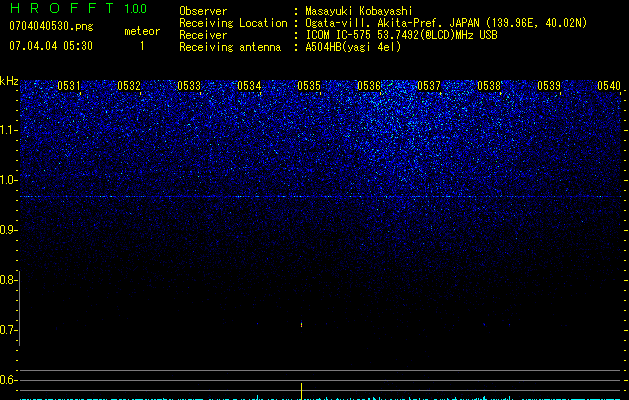Click the 0532 time marker
Screen dimensions: 629x400
click(x=129, y=85)
